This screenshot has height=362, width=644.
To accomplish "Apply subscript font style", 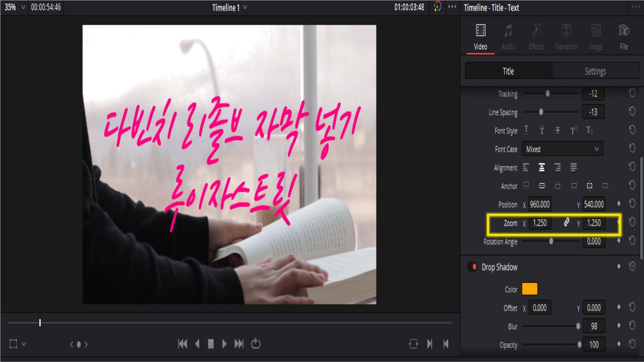I will (590, 130).
